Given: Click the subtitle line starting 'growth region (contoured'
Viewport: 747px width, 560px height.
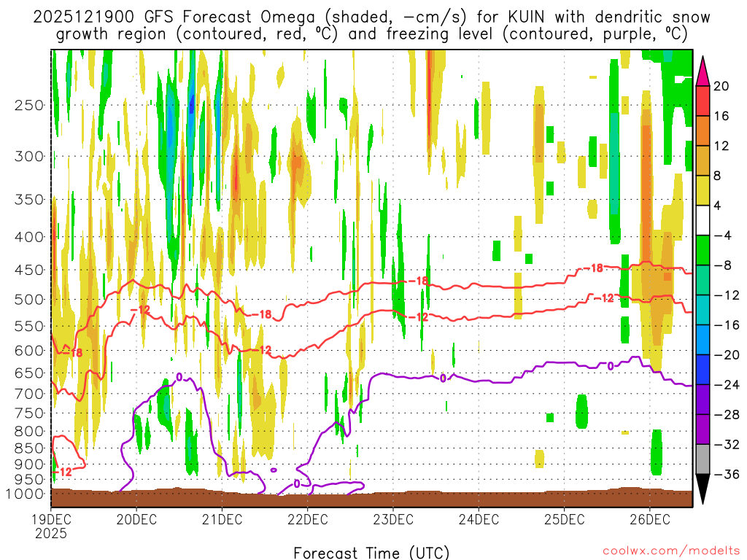Looking at the screenshot, I should [371, 34].
